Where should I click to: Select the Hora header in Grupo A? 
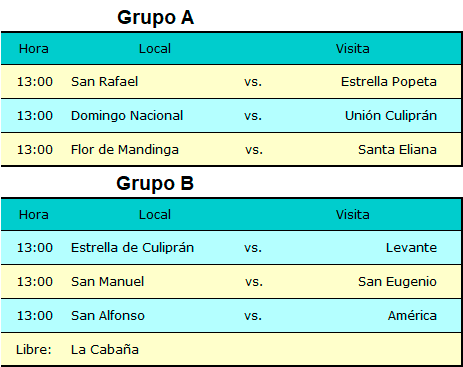[x=34, y=49]
